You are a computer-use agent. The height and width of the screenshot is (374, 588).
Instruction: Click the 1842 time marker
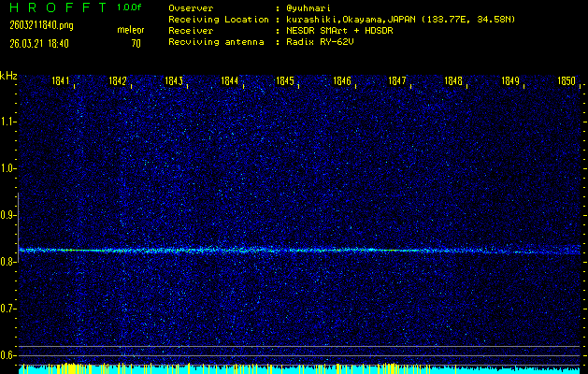(x=118, y=80)
